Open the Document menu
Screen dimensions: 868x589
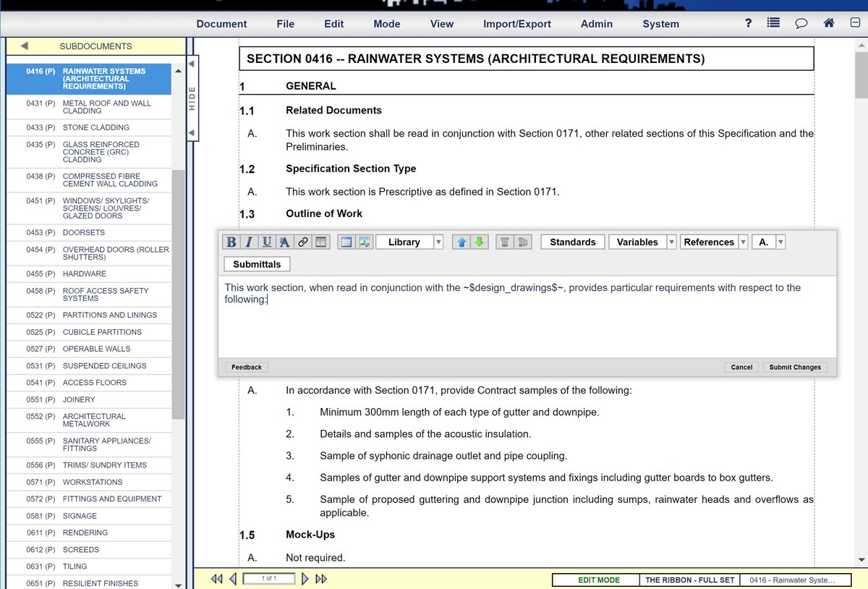(221, 24)
